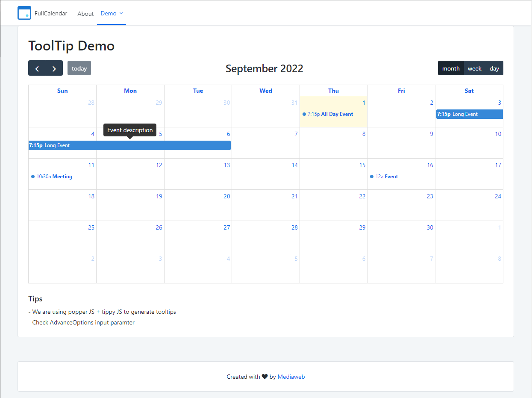The height and width of the screenshot is (398, 532).
Task: Open the 10:30a Meeting event
Action: pos(62,177)
